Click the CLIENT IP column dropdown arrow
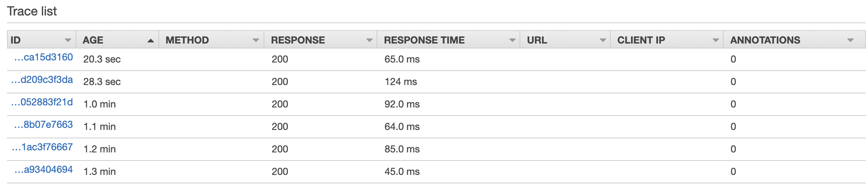Image resolution: width=868 pixels, height=184 pixels. pyautogui.click(x=716, y=40)
